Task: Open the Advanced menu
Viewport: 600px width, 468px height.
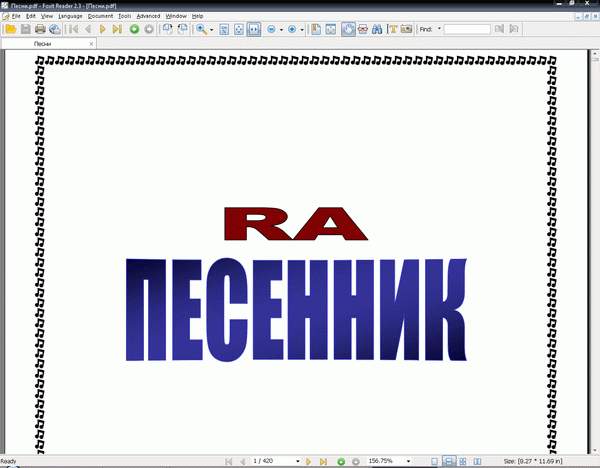Action: pyautogui.click(x=148, y=17)
